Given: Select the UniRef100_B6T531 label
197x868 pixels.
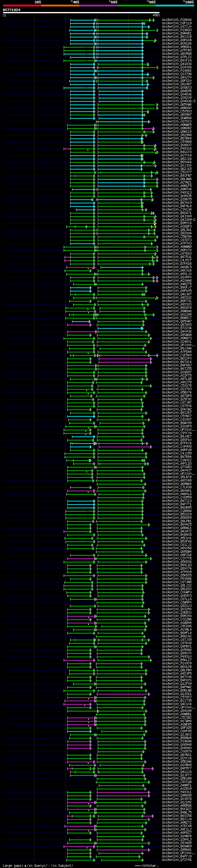Looking at the screenshot, I should tap(177, 257).
